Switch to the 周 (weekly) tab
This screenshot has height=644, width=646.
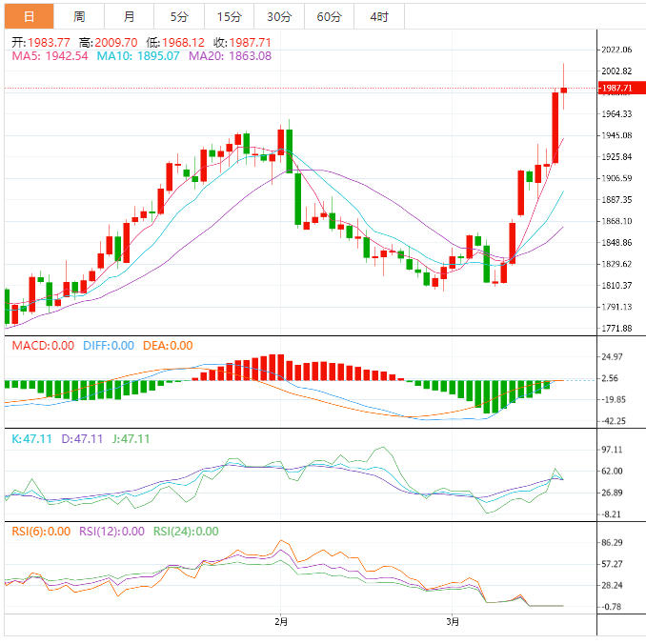click(x=79, y=16)
